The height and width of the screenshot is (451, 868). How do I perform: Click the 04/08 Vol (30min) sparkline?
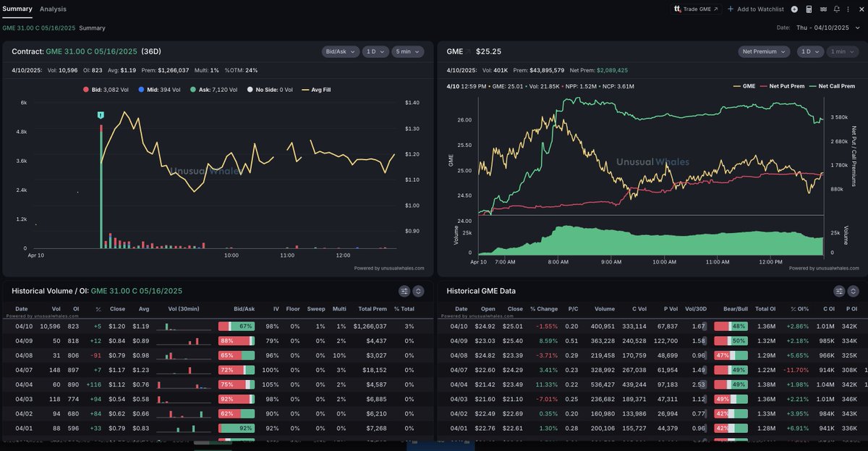(x=183, y=355)
